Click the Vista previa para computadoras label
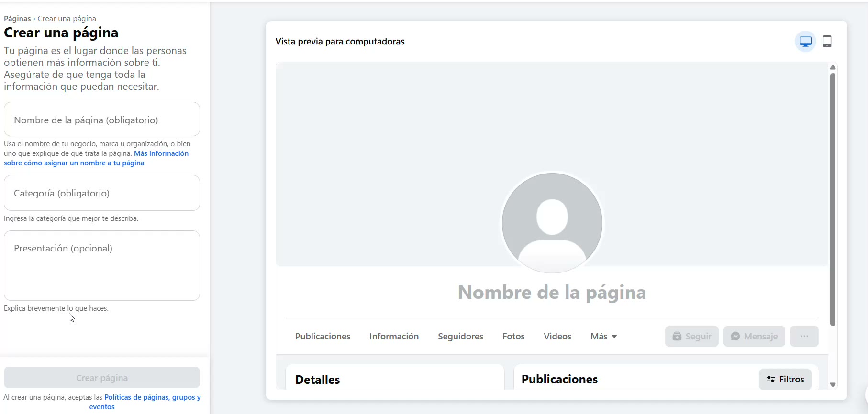The image size is (868, 414). 340,42
